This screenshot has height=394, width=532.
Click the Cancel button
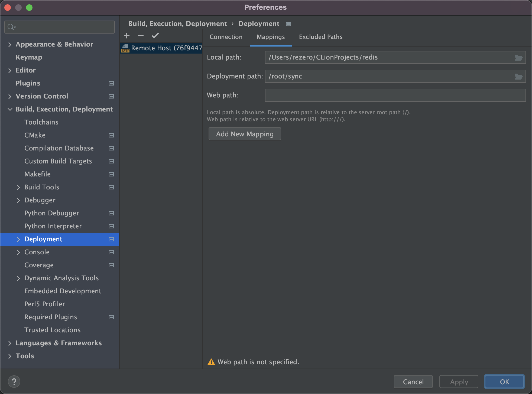[x=413, y=382]
